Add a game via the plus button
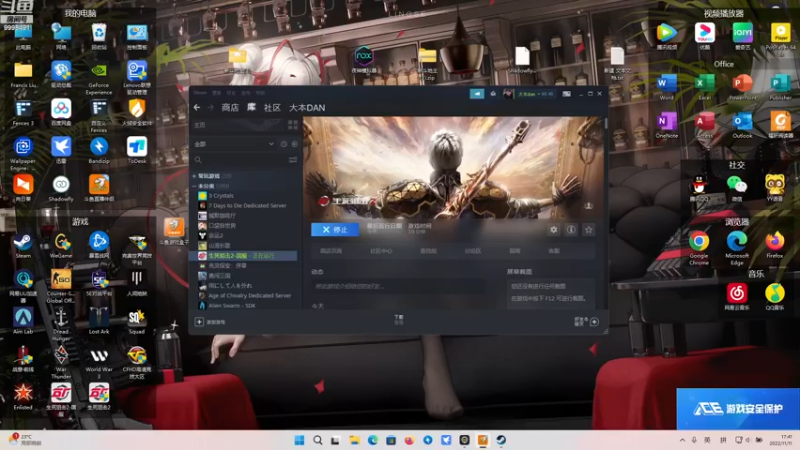 pos(199,321)
